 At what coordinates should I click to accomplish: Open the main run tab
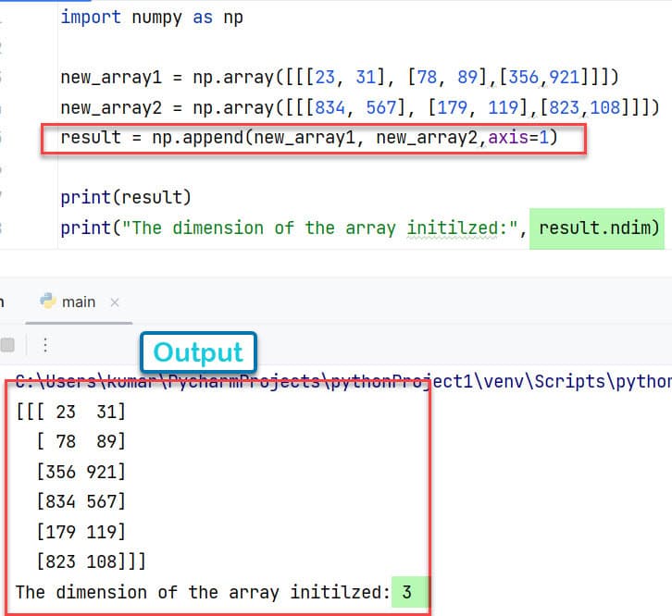pyautogui.click(x=79, y=302)
